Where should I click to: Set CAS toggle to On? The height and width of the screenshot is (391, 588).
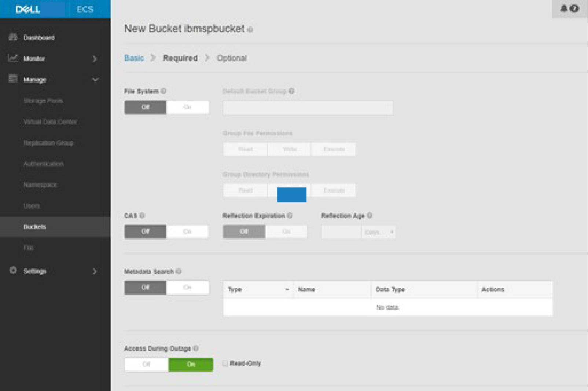click(188, 231)
